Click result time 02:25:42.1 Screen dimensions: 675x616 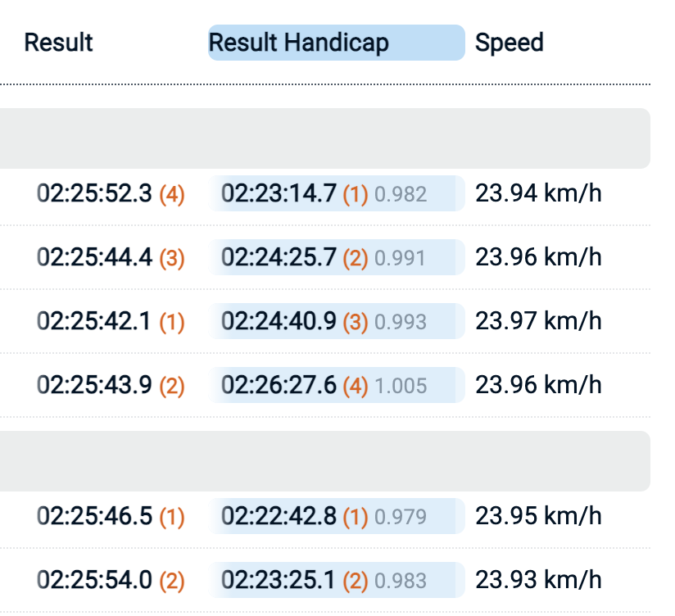pos(94,321)
